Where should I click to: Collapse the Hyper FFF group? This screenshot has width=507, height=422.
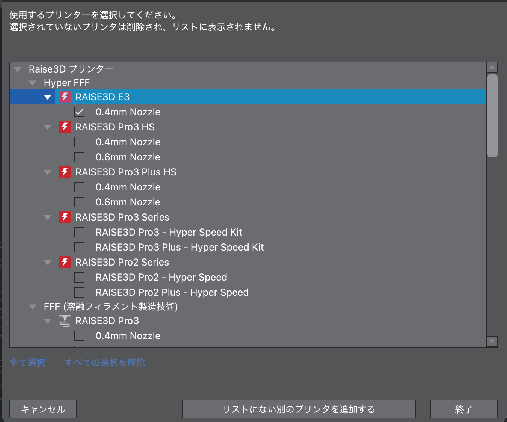point(33,83)
